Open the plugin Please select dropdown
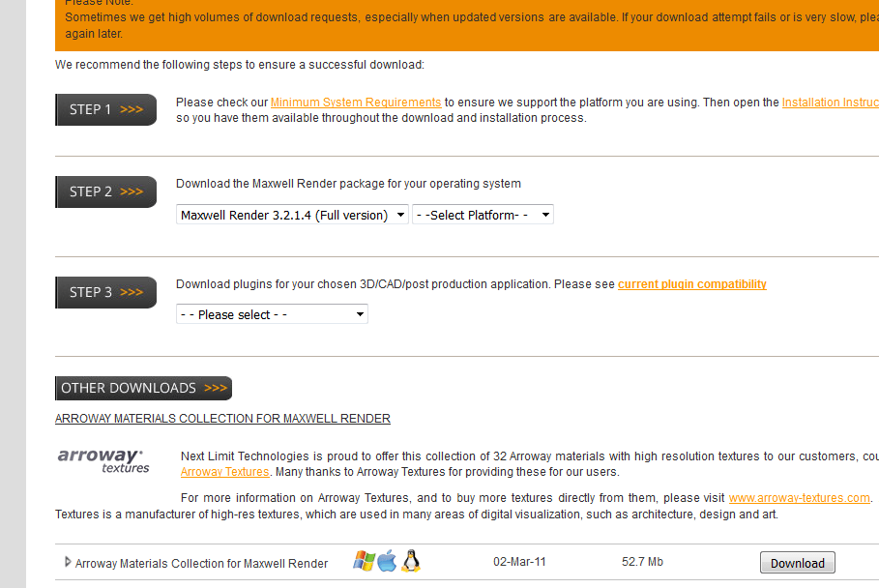This screenshot has height=588, width=879. 272,313
